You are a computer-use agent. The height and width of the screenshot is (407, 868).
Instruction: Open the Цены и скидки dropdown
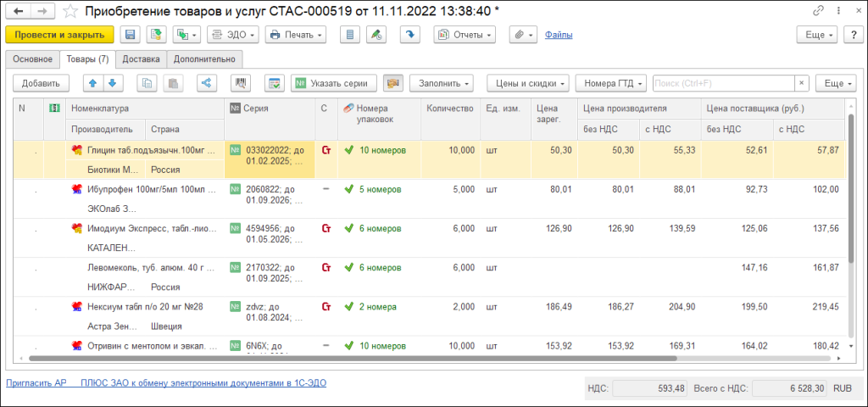526,83
